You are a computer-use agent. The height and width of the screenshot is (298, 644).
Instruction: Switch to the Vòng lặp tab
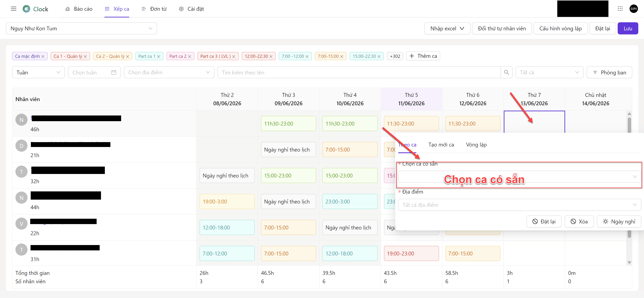[x=476, y=145]
